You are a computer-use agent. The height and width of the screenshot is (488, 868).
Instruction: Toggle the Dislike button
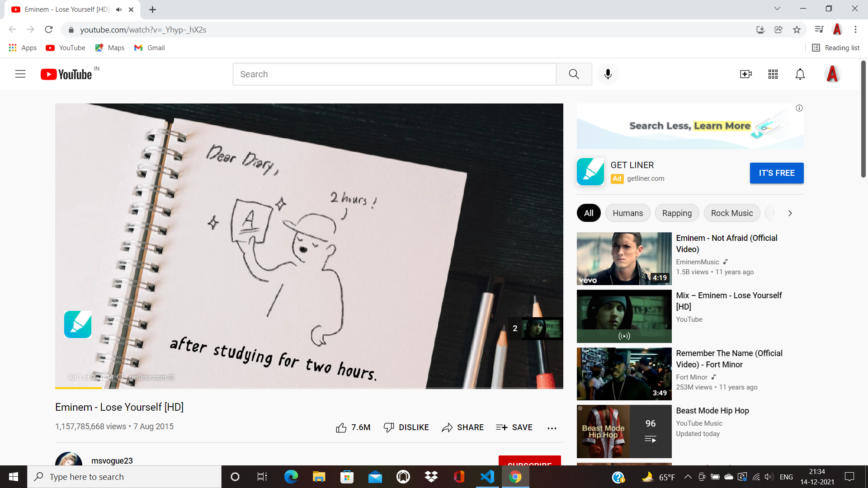tap(406, 427)
